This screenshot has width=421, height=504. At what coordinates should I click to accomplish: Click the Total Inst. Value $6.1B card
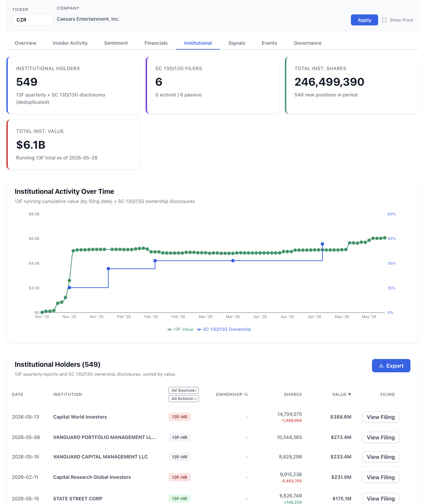tap(73, 145)
